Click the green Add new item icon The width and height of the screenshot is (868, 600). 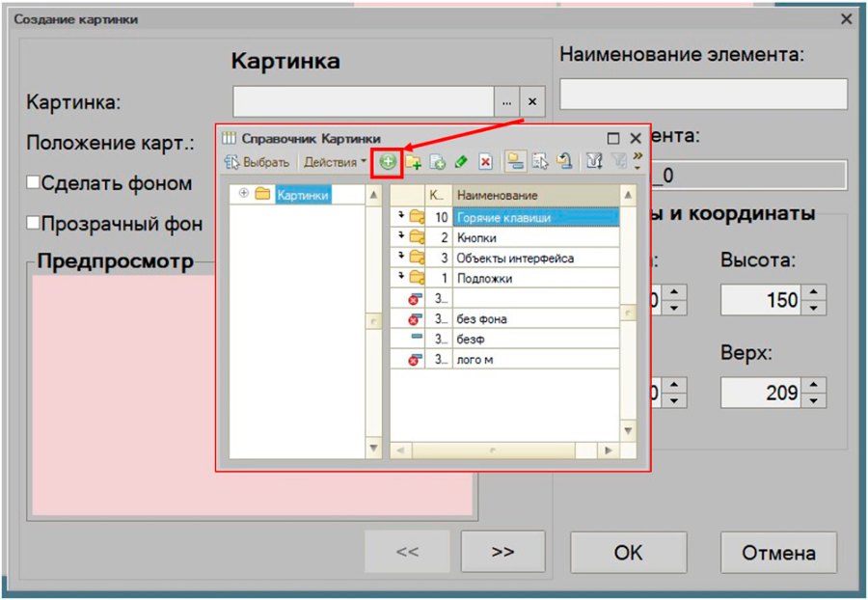388,162
